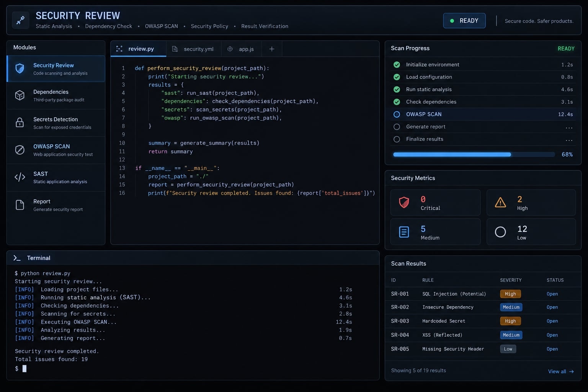Switch to the review.py tab
588x392 pixels.
point(139,49)
